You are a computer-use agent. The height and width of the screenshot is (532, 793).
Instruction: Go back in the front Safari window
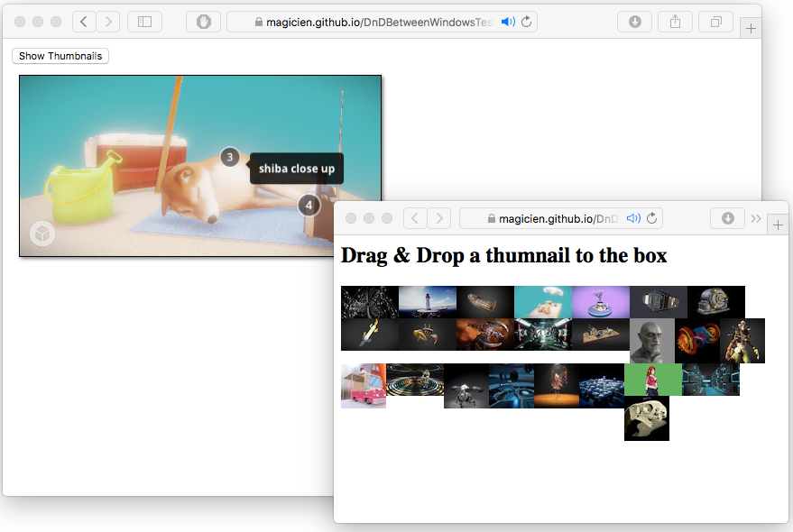415,218
